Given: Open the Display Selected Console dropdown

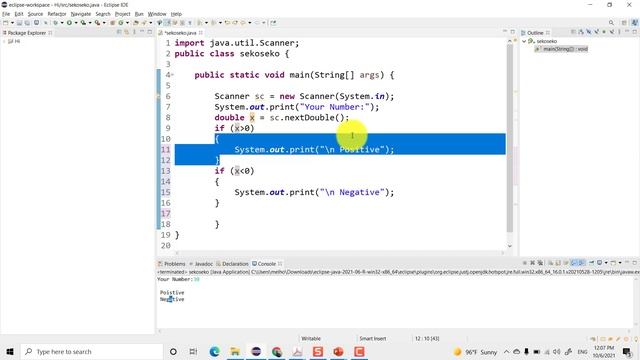Looking at the screenshot, I should pos(606,263).
